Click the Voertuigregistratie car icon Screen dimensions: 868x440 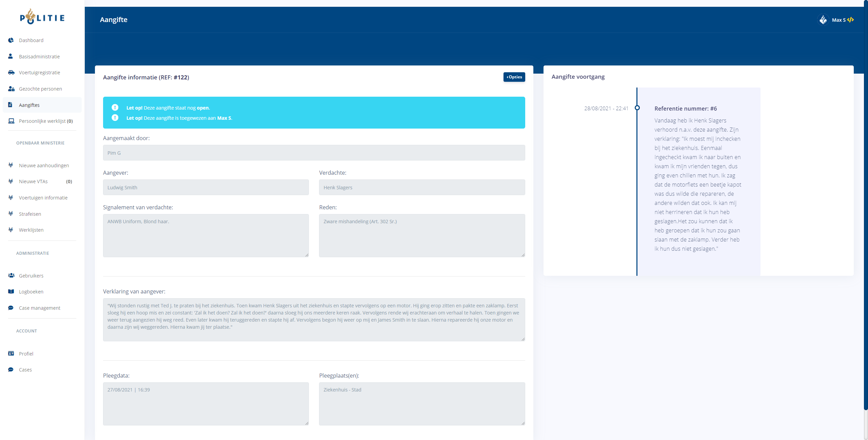[11, 72]
